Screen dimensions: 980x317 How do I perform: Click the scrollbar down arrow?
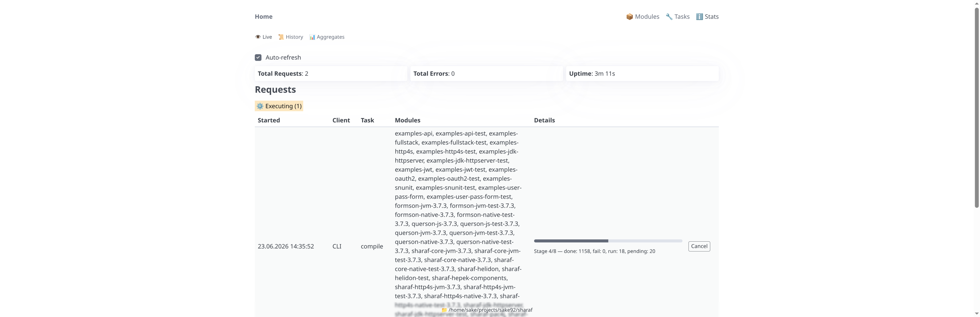point(977,314)
